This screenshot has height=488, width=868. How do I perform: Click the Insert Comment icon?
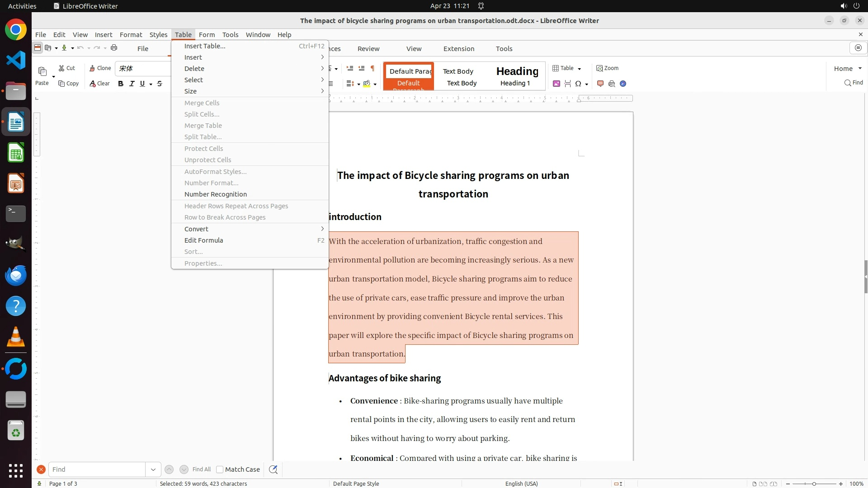coord(600,84)
